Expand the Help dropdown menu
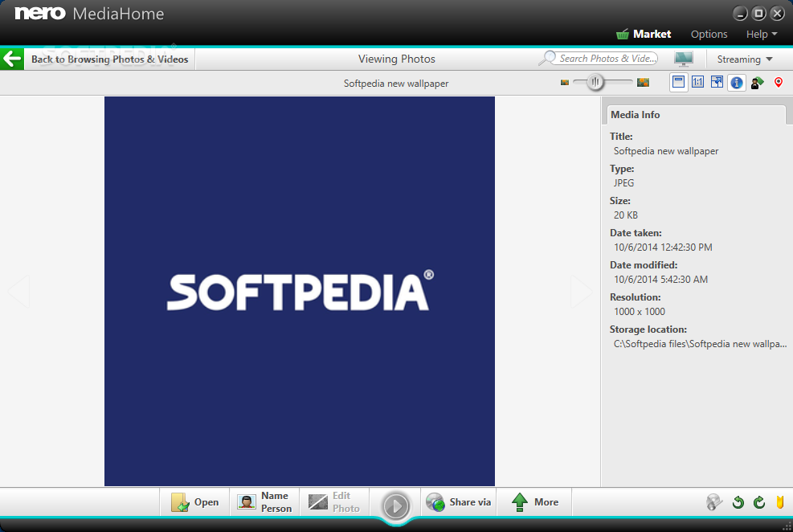Viewport: 793px width, 532px height. [x=762, y=34]
